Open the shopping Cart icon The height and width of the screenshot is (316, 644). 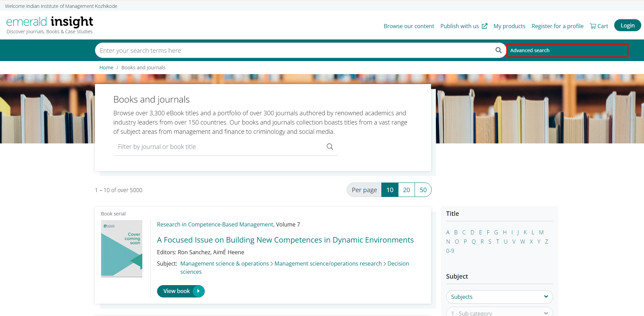pyautogui.click(x=593, y=26)
